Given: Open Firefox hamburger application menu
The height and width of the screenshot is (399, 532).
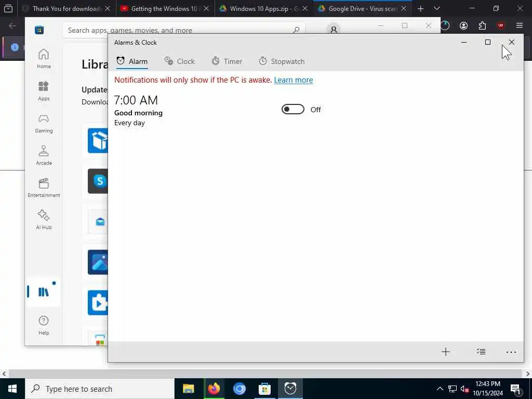Looking at the screenshot, I should pyautogui.click(x=520, y=25).
